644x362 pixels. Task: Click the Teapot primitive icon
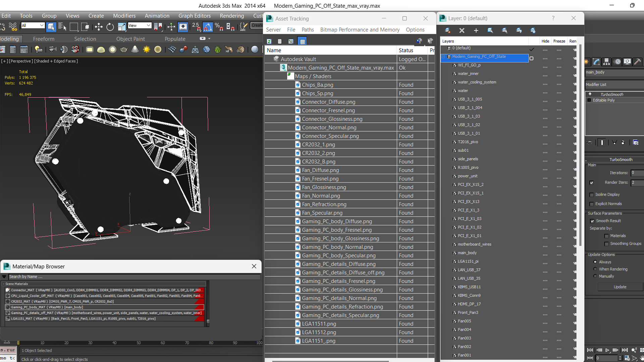coord(123,50)
